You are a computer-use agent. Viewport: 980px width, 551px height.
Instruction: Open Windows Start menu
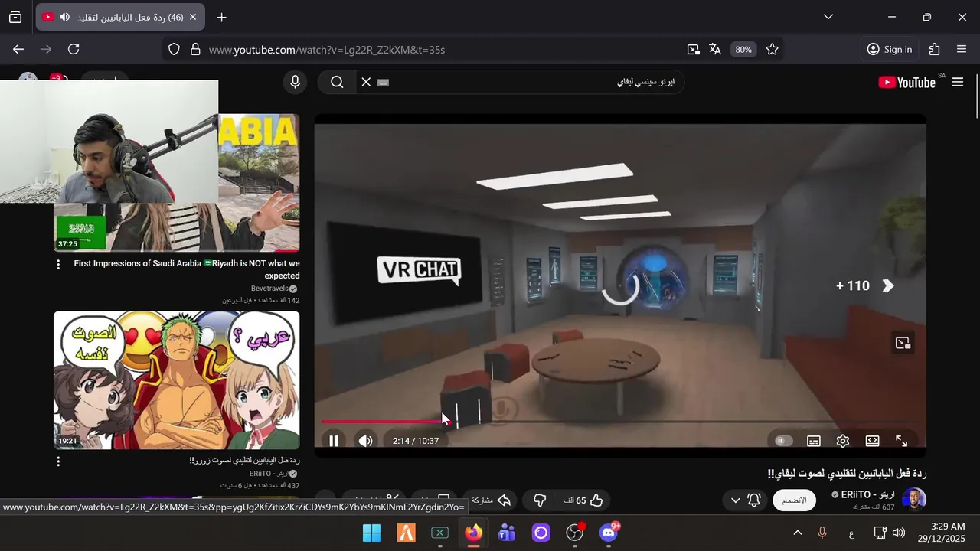[x=371, y=533]
